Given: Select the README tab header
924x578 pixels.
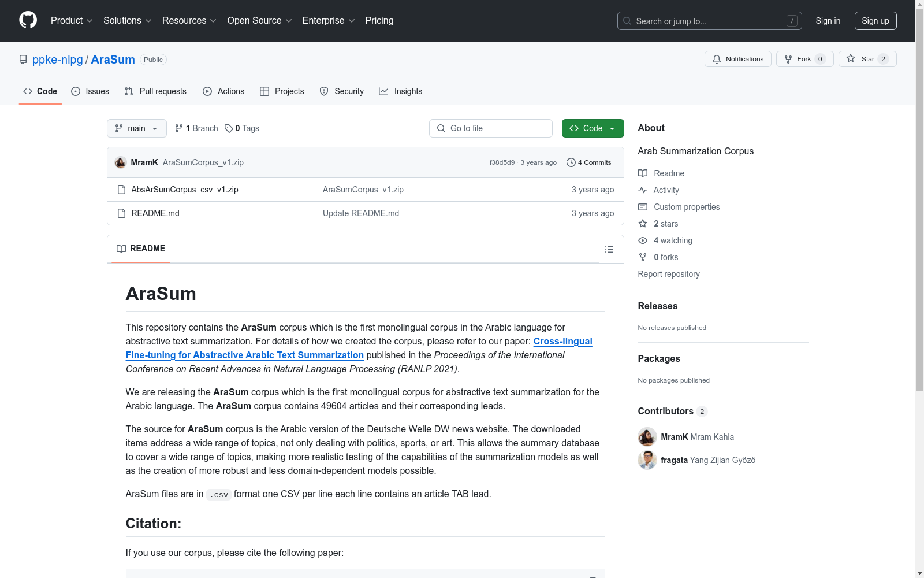Looking at the screenshot, I should [141, 249].
